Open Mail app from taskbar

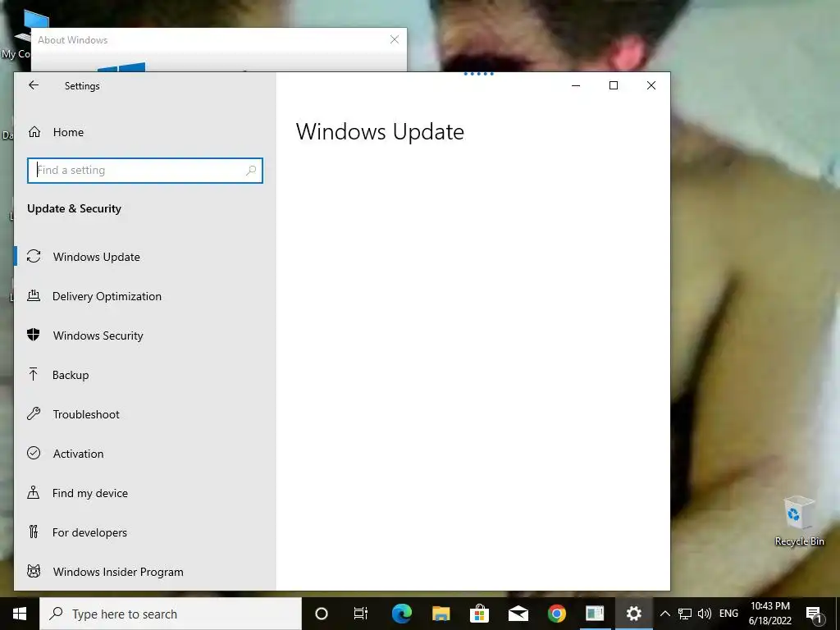point(518,614)
